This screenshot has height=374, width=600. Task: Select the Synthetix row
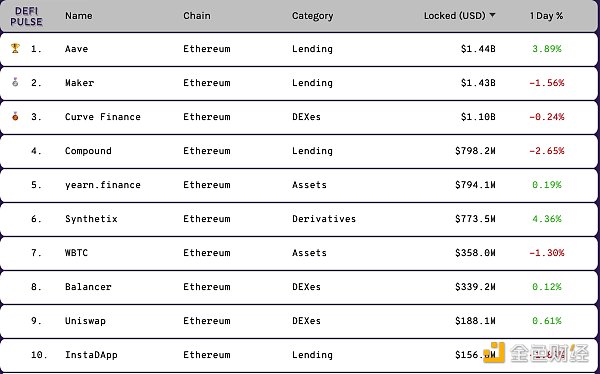point(299,219)
